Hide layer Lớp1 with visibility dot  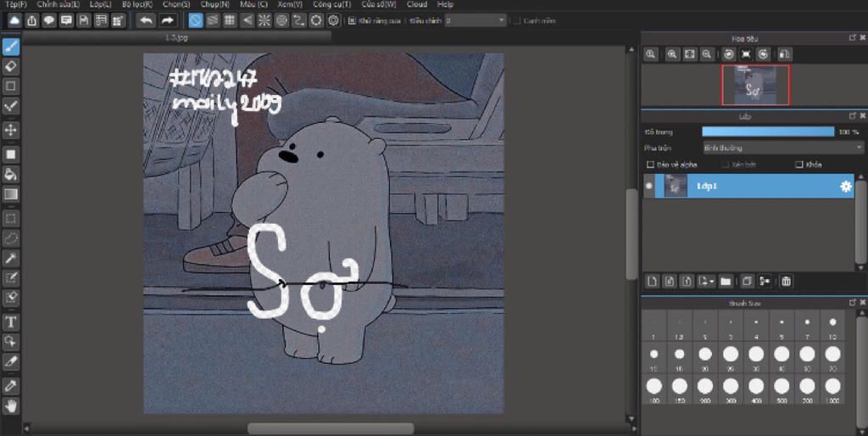[648, 186]
